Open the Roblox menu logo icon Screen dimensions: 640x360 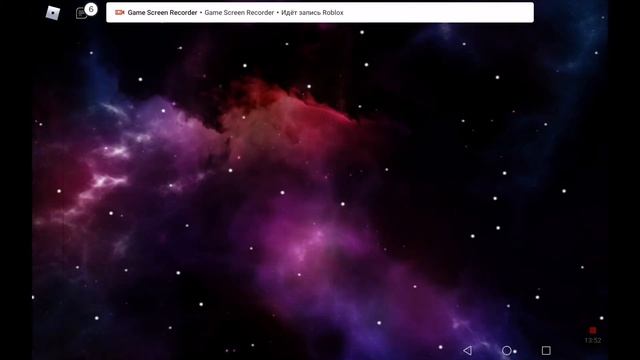[53, 13]
